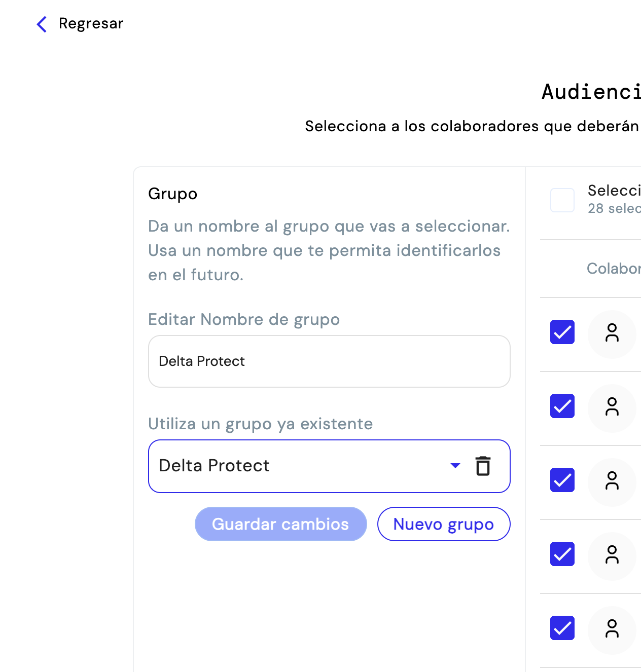
Task: Uncheck the second collaborator row checkbox
Action: pos(562,406)
